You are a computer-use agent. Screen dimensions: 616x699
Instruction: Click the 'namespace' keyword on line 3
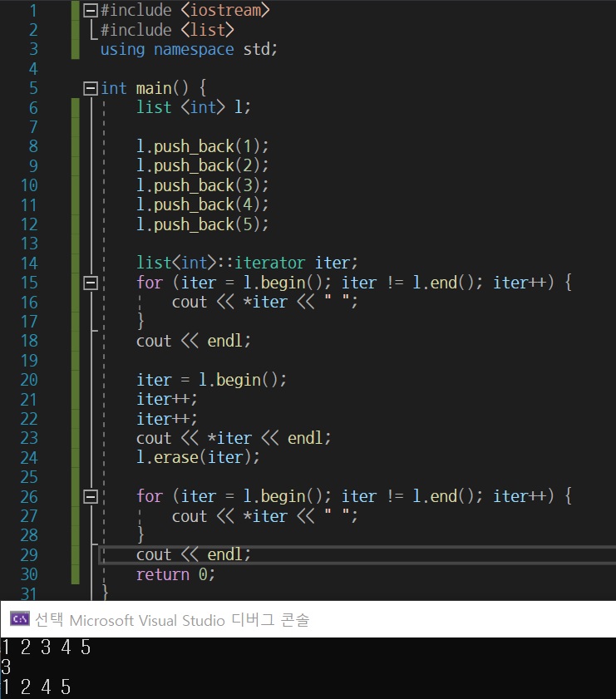(x=194, y=50)
